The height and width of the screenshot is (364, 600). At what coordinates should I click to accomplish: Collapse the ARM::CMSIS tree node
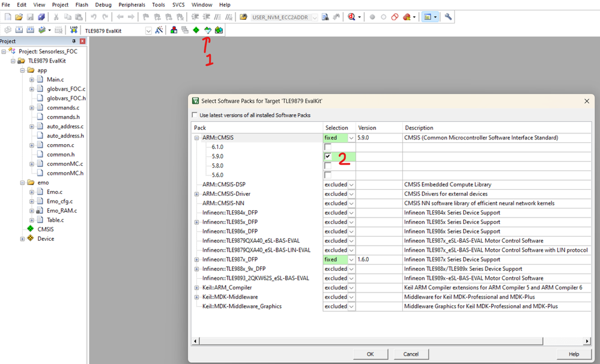click(198, 138)
